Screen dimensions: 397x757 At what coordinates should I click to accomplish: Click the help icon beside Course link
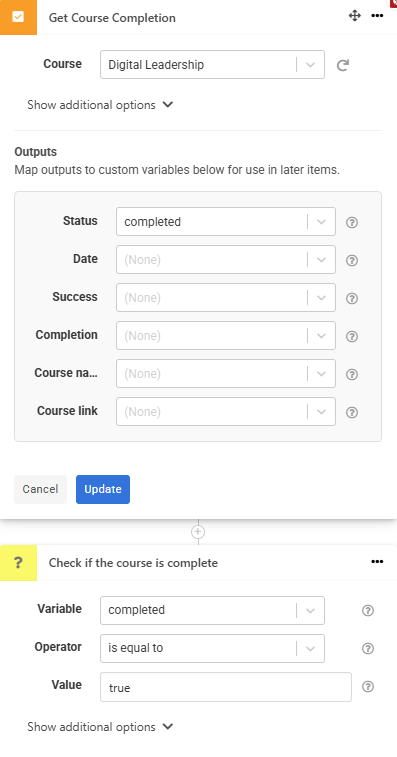pyautogui.click(x=353, y=412)
